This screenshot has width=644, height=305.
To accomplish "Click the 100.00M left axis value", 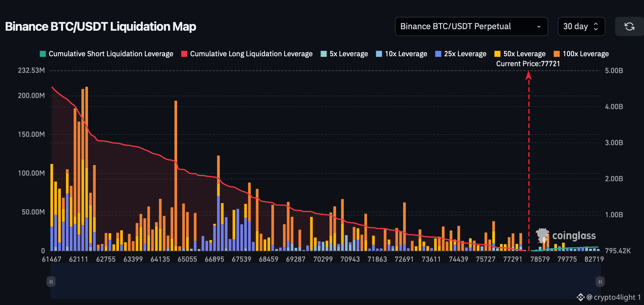I will point(31,173).
